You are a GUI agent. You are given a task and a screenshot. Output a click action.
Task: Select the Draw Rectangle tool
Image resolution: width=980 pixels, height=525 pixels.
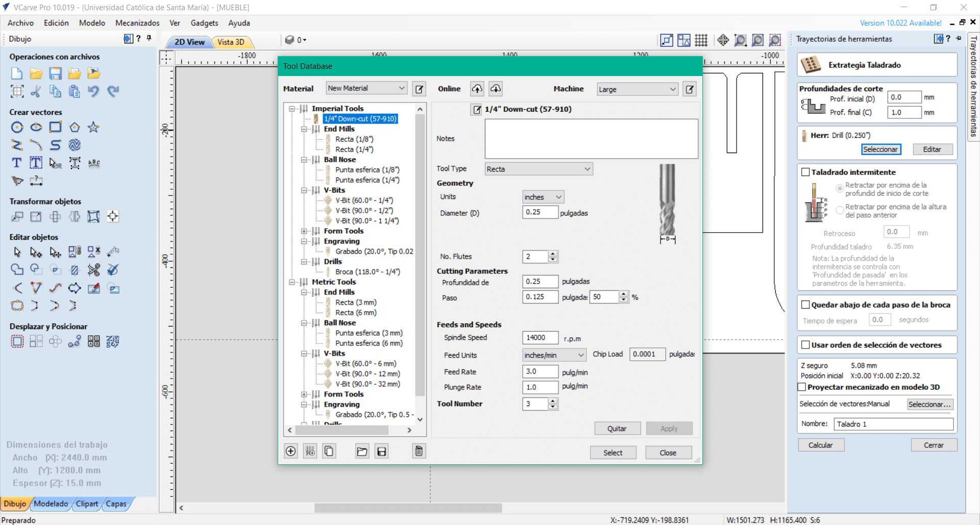tap(55, 127)
